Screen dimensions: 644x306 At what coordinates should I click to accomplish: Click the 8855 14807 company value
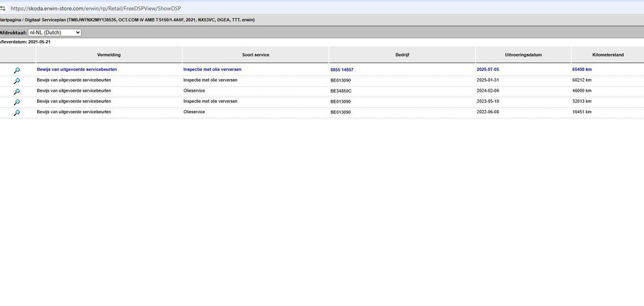point(341,70)
